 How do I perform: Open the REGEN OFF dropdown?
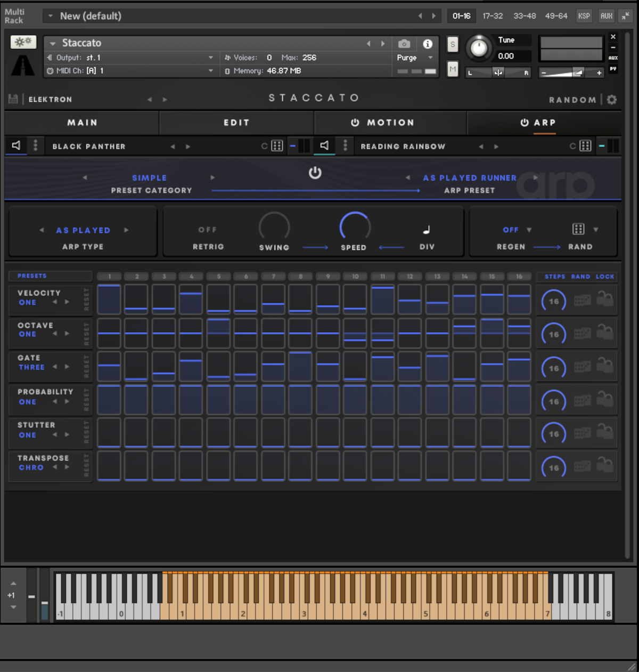[529, 230]
